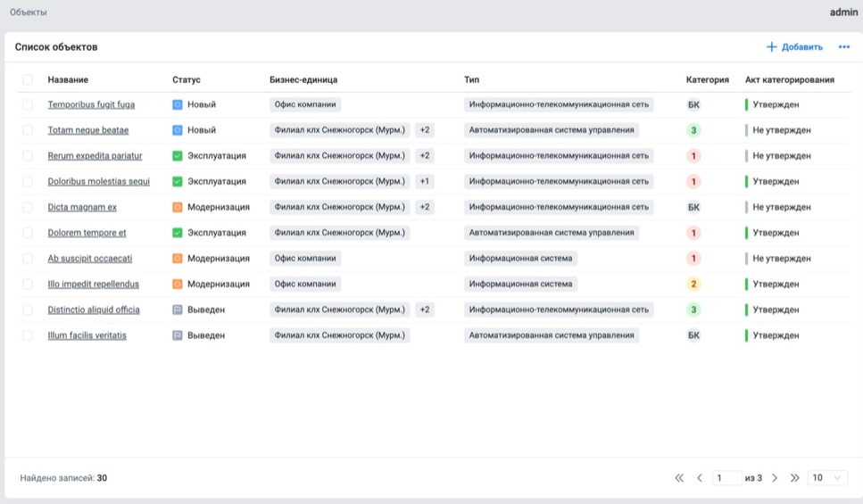Select the checkbox for Dolorem tempore et row
Viewport: 863px width, 504px height.
pyautogui.click(x=28, y=233)
